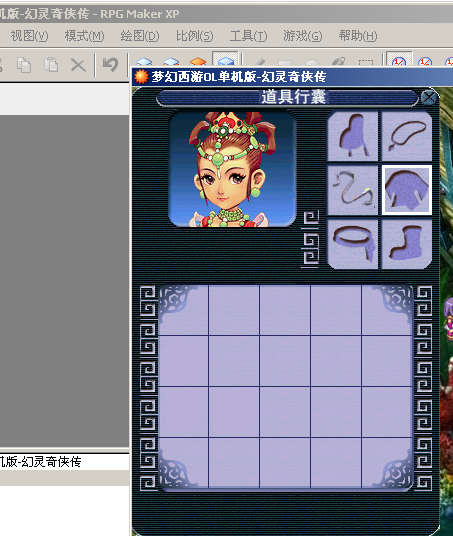Click the Copy icon in RPG Maker toolbar
Screen dimensions: 453x536
pos(24,65)
